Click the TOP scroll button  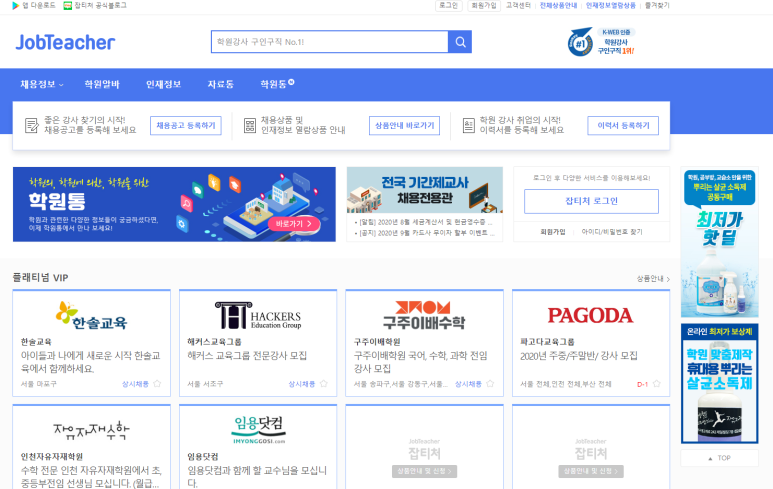pyautogui.click(x=719, y=458)
